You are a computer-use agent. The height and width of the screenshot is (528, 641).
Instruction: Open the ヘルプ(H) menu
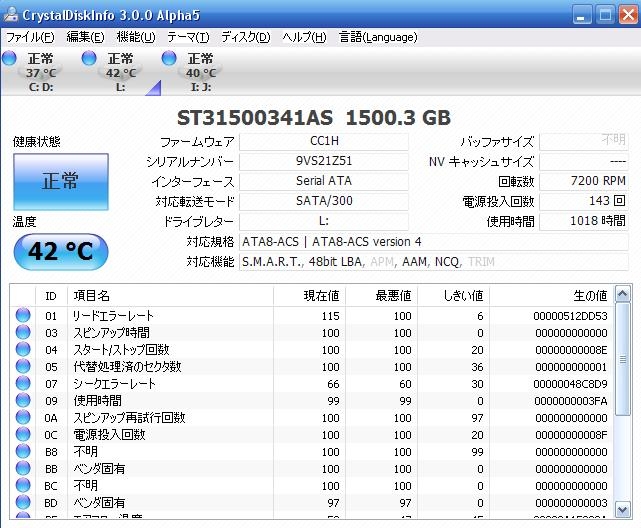pos(305,37)
